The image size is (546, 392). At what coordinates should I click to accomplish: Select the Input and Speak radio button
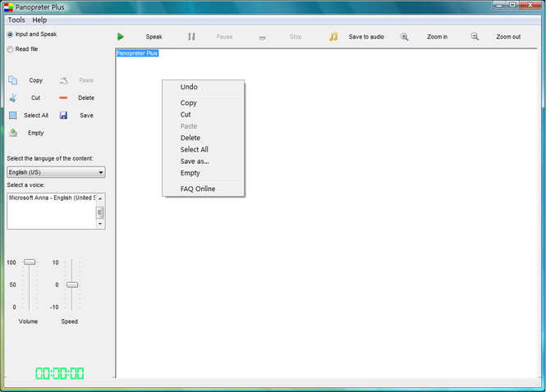point(10,34)
